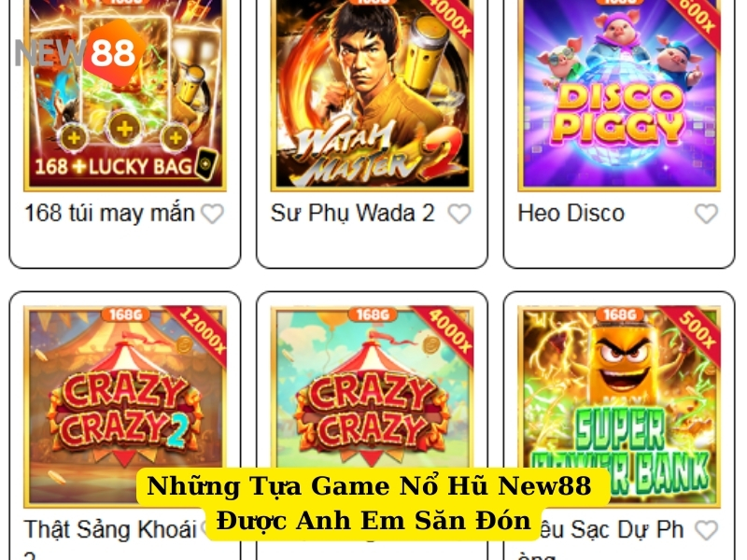This screenshot has width=747, height=560.
Task: Toggle the heart beside Siêu Sạc Dự Phòng
Action: (x=706, y=530)
